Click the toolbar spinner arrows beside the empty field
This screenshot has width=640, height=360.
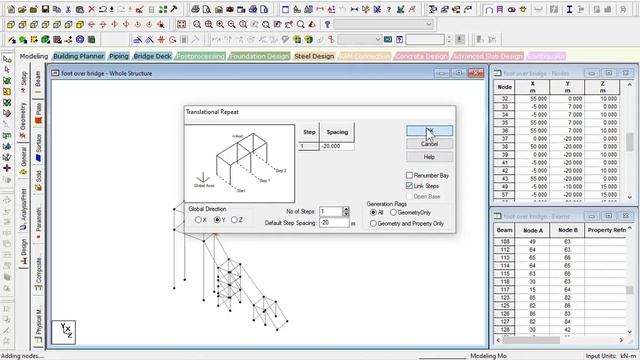pyautogui.click(x=449, y=40)
